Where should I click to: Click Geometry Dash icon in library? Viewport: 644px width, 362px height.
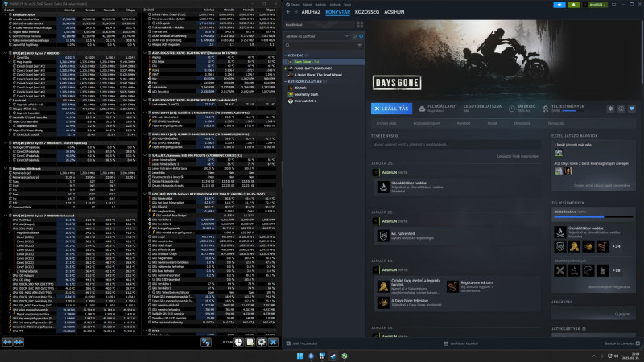[x=291, y=94]
